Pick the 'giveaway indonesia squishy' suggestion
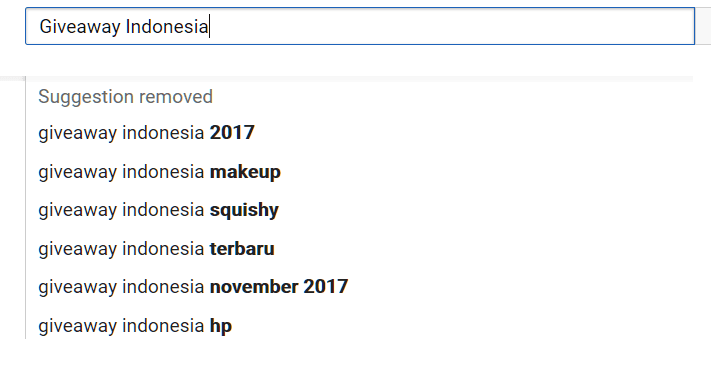711x384 pixels. [x=360, y=210]
